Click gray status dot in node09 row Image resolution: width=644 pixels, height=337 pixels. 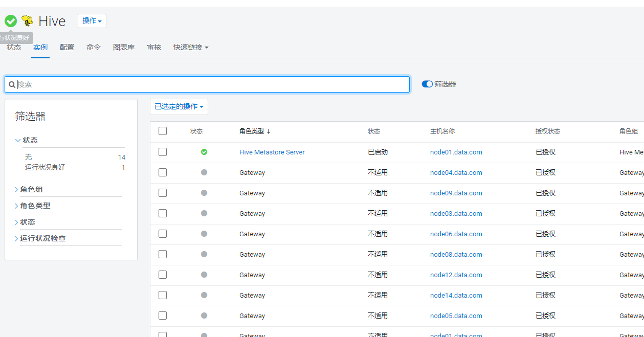[x=204, y=193]
